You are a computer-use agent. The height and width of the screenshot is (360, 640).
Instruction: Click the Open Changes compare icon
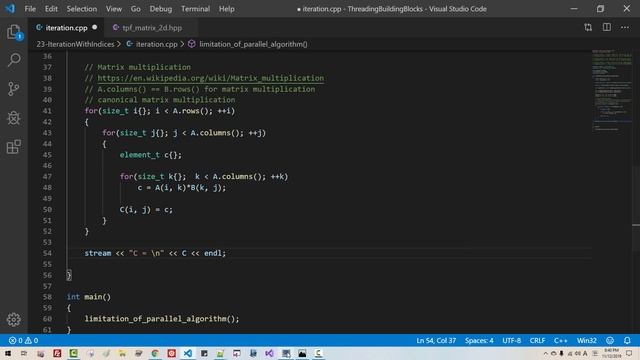coord(588,27)
